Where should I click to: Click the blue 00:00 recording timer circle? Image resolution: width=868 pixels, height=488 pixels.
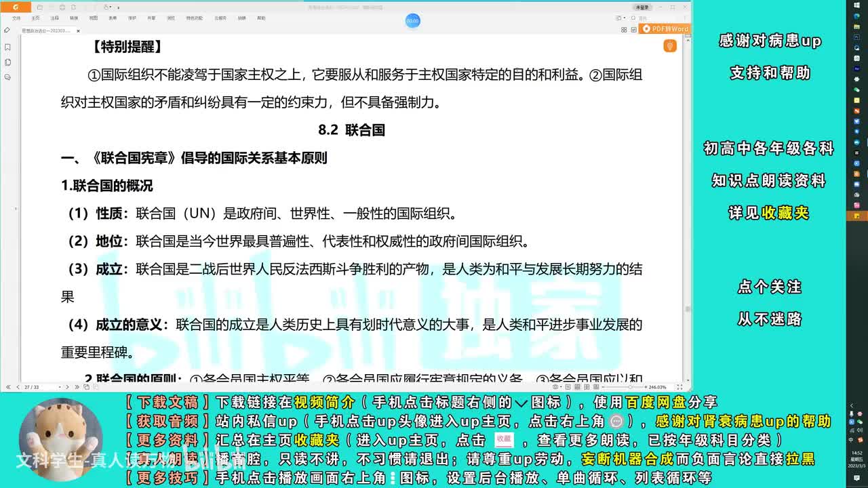(x=412, y=21)
